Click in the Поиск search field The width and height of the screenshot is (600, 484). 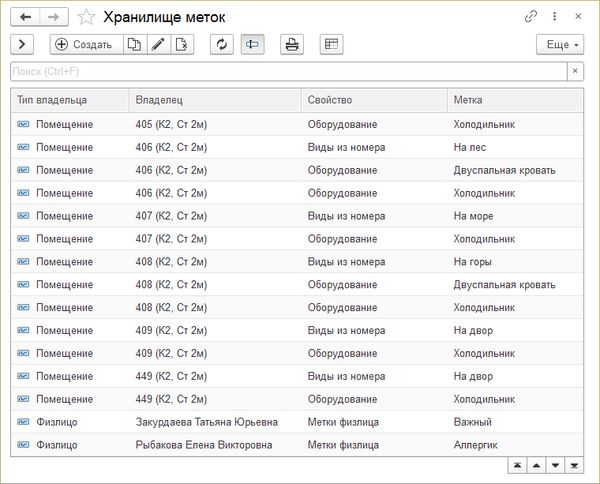(288, 71)
